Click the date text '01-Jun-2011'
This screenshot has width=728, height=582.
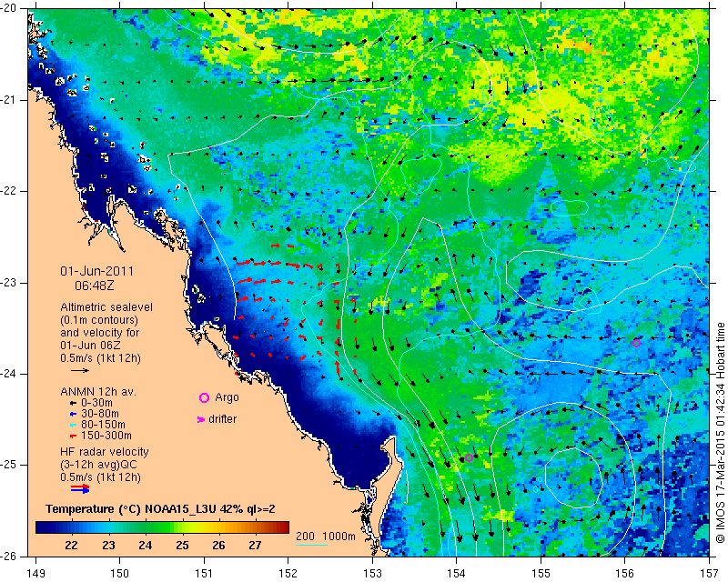tap(96, 272)
